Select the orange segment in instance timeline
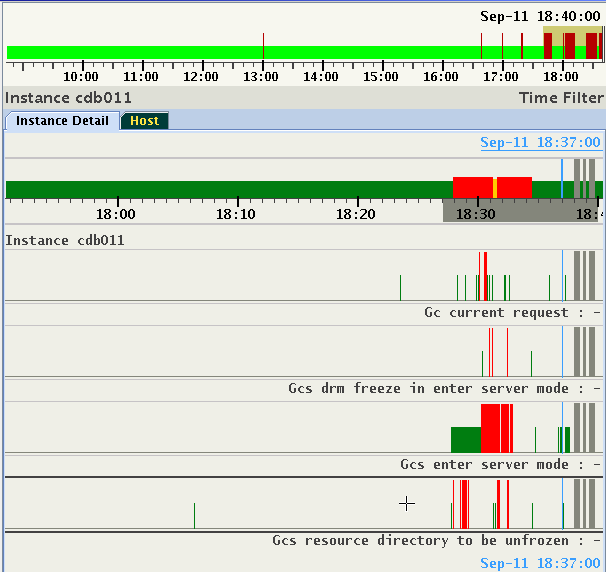This screenshot has height=572, width=606. click(495, 188)
